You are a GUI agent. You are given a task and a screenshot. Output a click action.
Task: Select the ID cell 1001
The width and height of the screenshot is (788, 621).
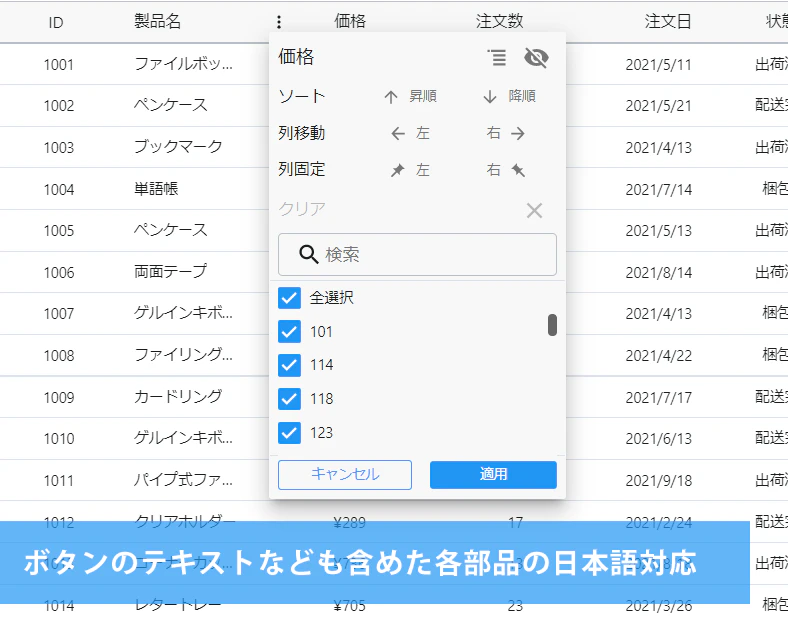59,65
